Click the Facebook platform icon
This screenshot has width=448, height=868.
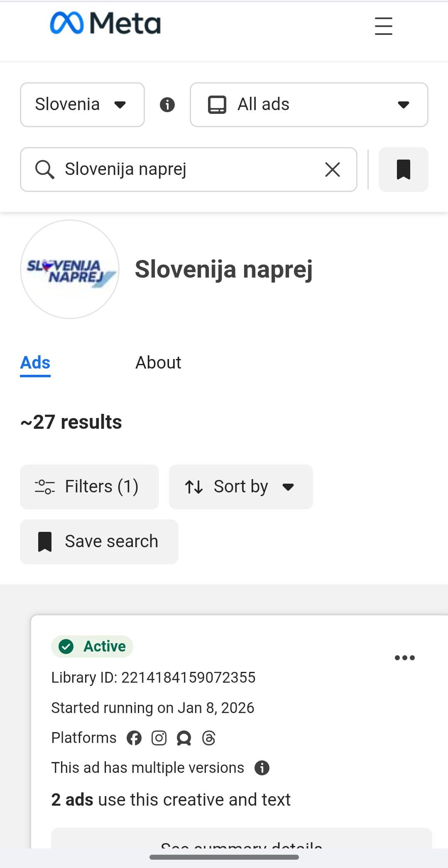[x=134, y=738]
